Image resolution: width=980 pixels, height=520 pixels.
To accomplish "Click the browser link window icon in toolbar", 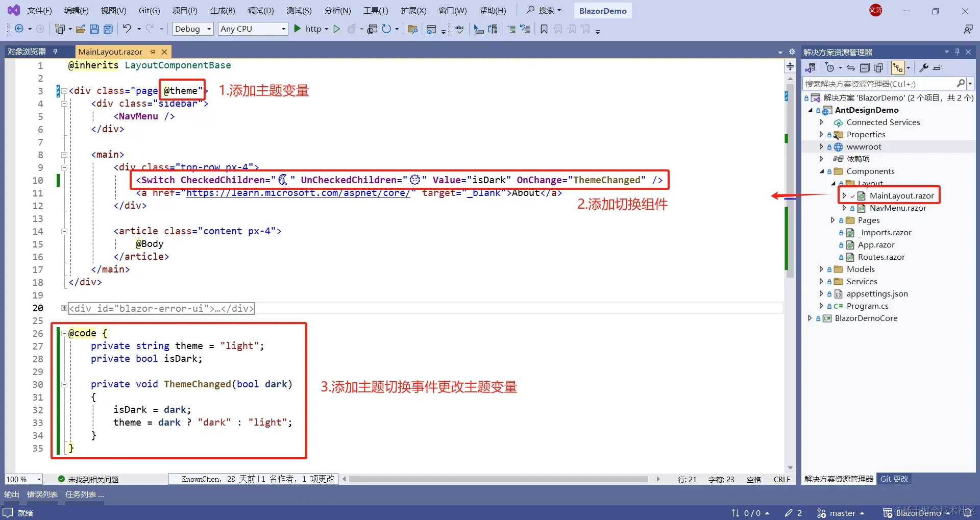I will (431, 29).
